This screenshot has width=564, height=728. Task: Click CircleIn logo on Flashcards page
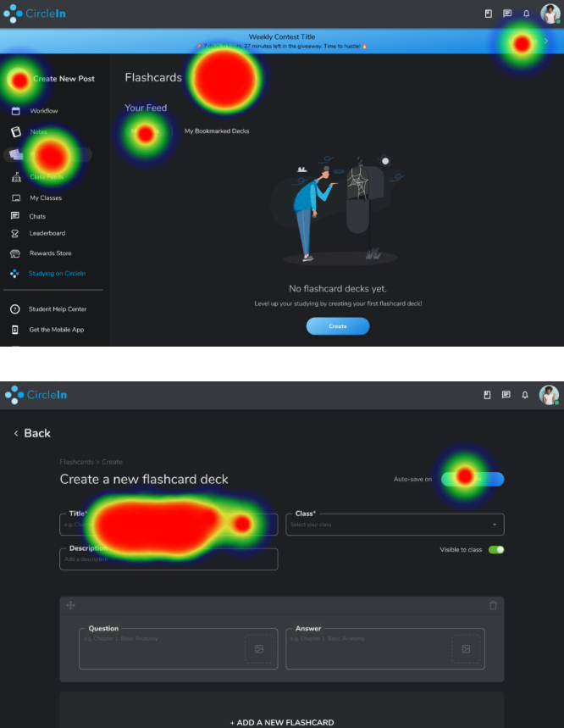click(x=35, y=14)
